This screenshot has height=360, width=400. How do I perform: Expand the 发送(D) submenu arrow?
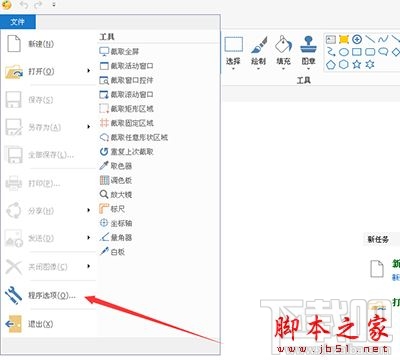pos(89,237)
